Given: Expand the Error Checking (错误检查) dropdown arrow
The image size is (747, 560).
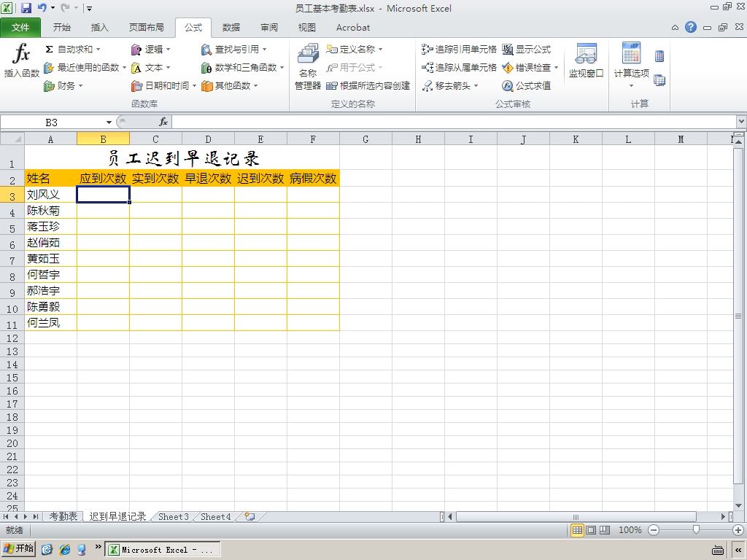Looking at the screenshot, I should pos(556,68).
